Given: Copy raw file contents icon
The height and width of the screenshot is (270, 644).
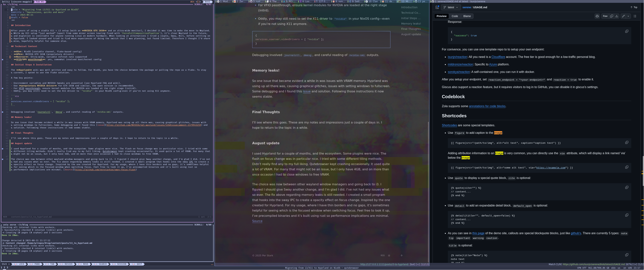Looking at the screenshot, I should (x=611, y=16).
